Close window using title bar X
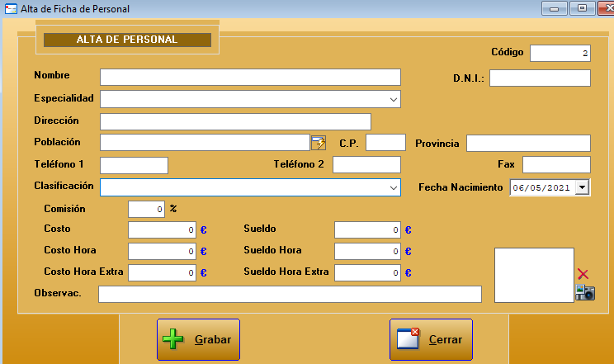This screenshot has height=364, width=614. [607, 8]
